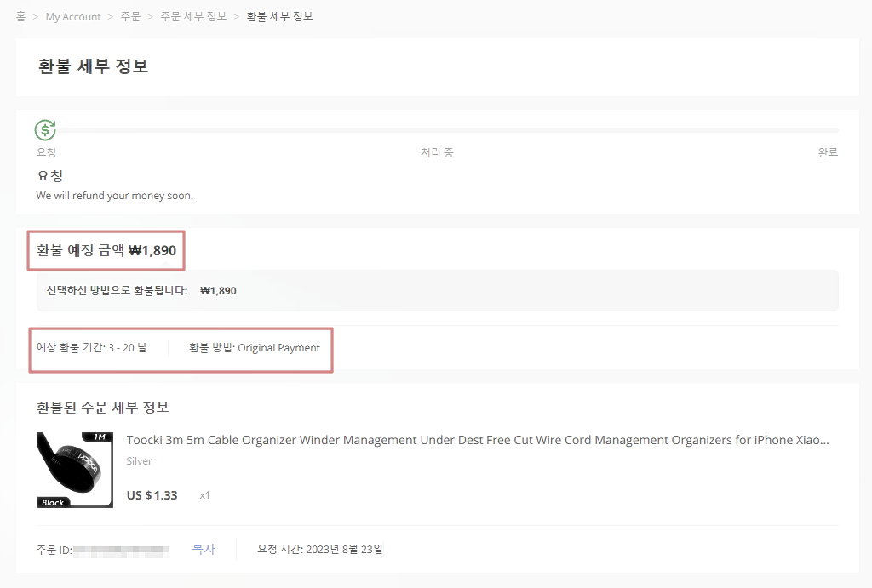Copy the order ID using 복사
The height and width of the screenshot is (588, 872).
tap(204, 549)
